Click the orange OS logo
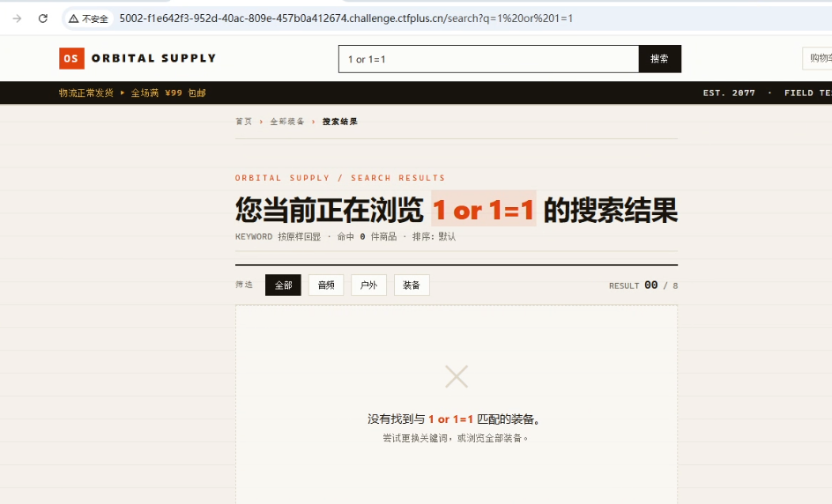Viewport: 832px width, 504px height. pyautogui.click(x=71, y=58)
